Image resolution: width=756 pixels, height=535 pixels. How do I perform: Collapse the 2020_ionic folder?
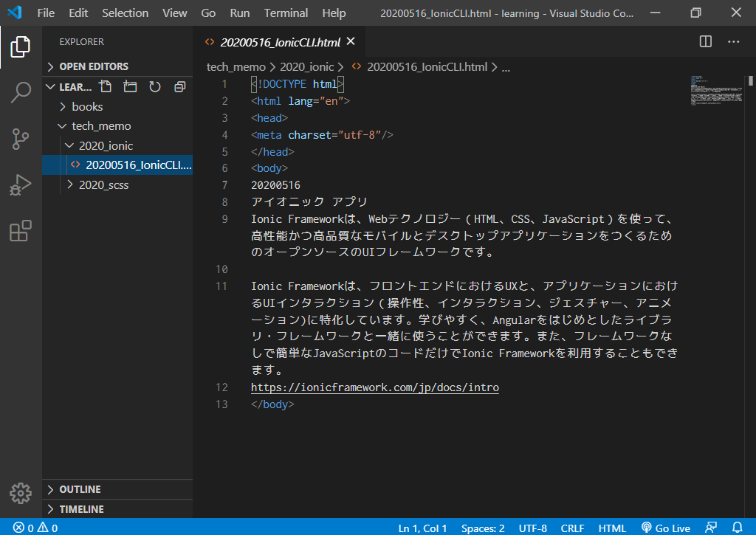[x=117, y=145]
